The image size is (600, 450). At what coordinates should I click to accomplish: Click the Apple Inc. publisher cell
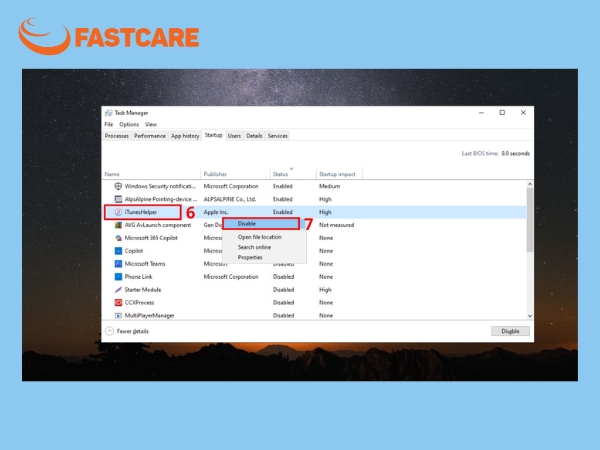pos(216,212)
